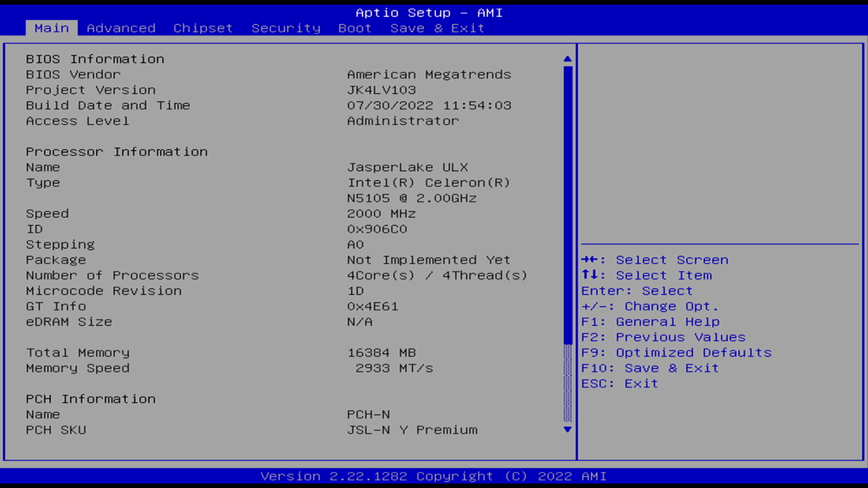Open the Save & Exit tab
868x488 pixels.
click(x=437, y=28)
